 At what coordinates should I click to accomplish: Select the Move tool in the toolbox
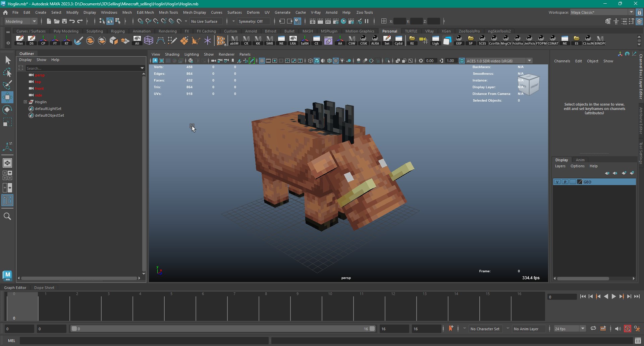point(7,97)
